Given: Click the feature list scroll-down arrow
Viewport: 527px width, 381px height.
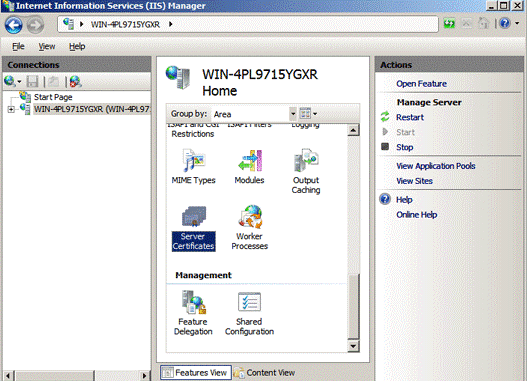Looking at the screenshot, I should tap(353, 346).
